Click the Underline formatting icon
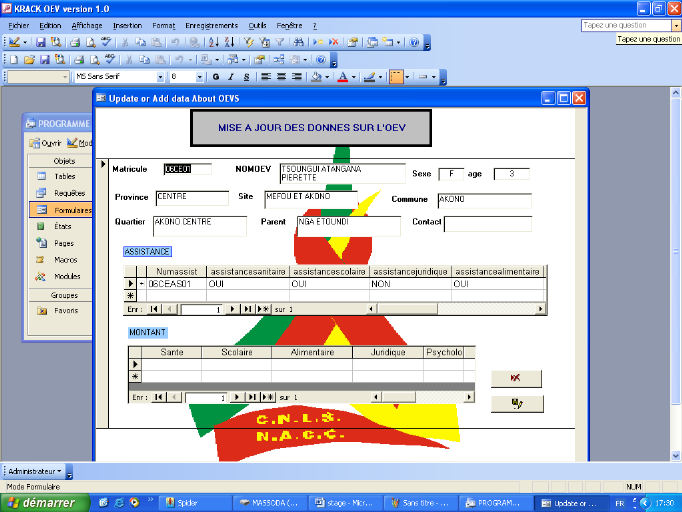The width and height of the screenshot is (682, 512). point(246,76)
